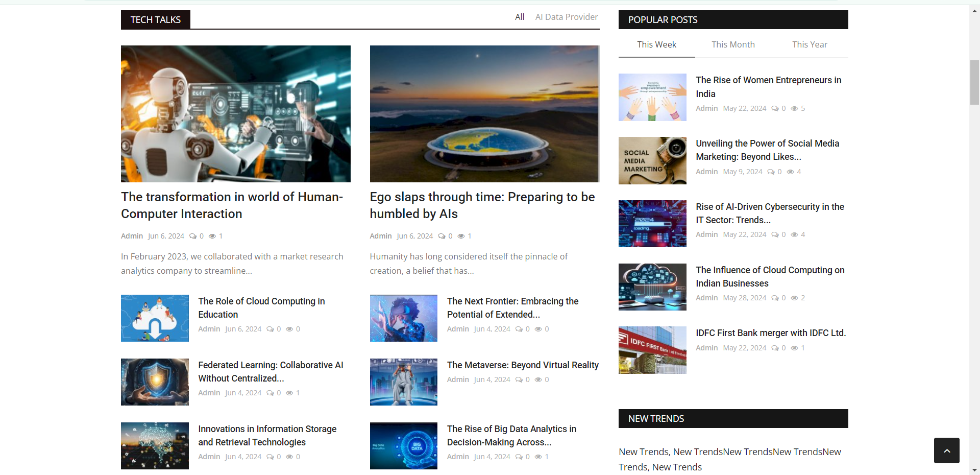Click eye icon for The Next Frontier post
The height and width of the screenshot is (475, 980).
click(x=538, y=329)
